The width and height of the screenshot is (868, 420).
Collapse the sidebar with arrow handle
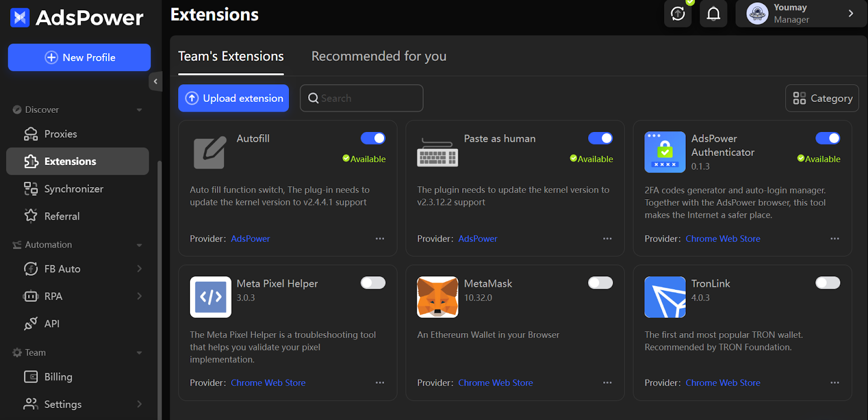click(x=155, y=81)
